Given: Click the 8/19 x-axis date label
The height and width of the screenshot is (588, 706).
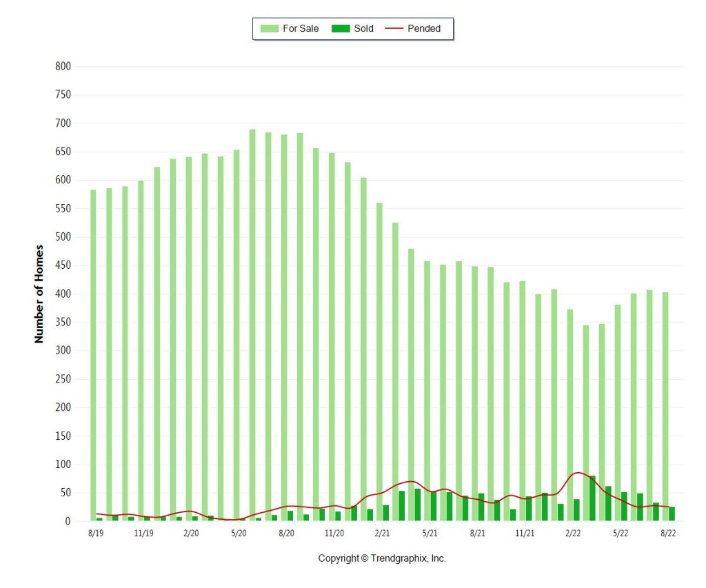Looking at the screenshot, I should click(x=95, y=533).
